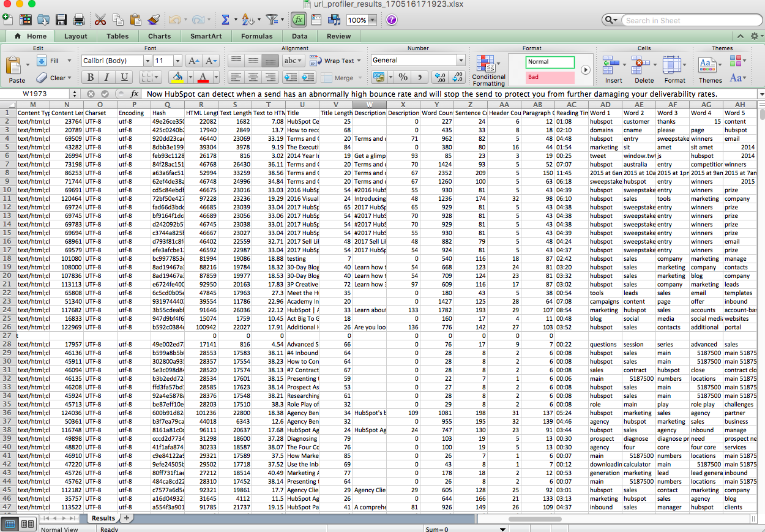Expand the General number format dropdown
The height and width of the screenshot is (532, 765).
pos(461,60)
